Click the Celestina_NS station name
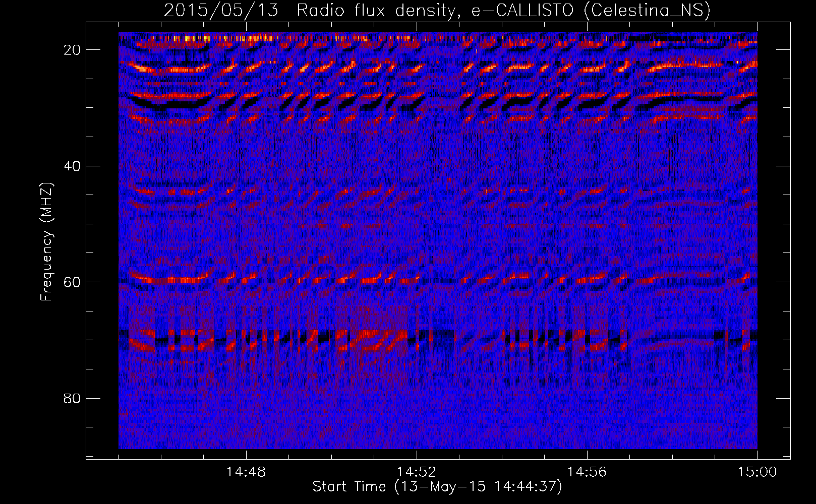This screenshot has width=816, height=504. point(647,11)
